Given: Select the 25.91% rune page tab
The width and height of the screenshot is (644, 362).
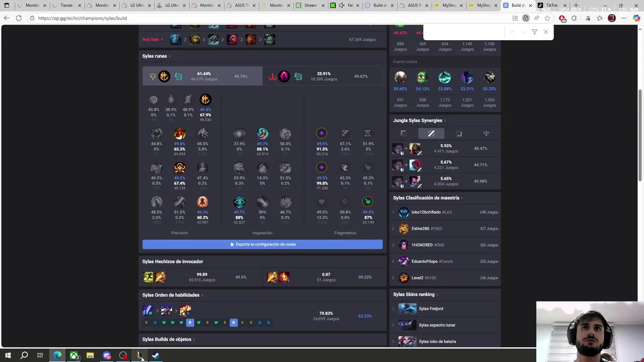Looking at the screenshot, I should 323,76.
